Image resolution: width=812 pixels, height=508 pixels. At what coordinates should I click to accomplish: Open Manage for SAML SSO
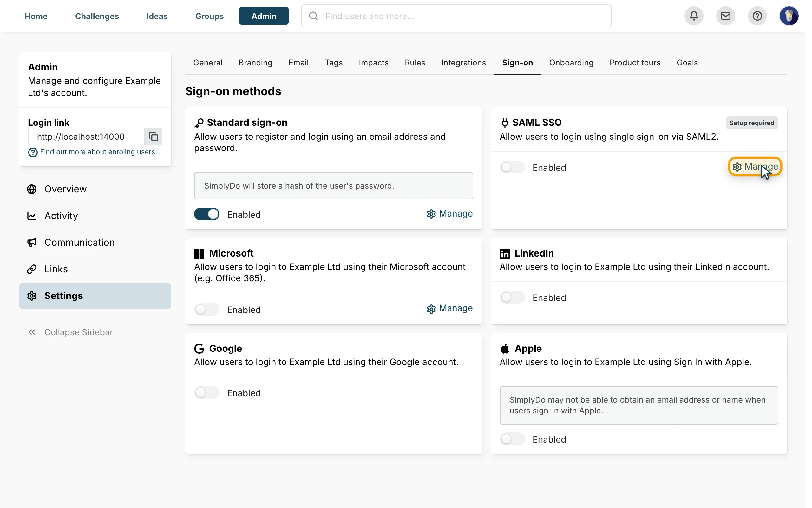click(755, 167)
